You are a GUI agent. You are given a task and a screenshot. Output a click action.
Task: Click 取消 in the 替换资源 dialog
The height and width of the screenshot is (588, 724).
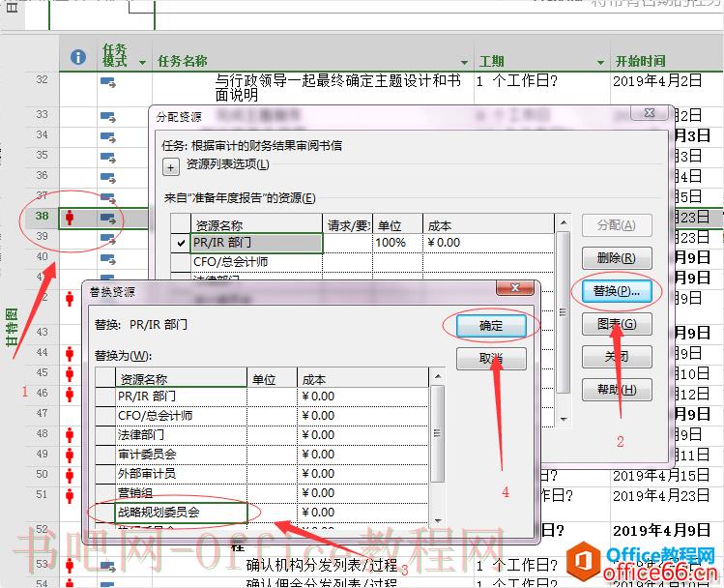(x=491, y=359)
